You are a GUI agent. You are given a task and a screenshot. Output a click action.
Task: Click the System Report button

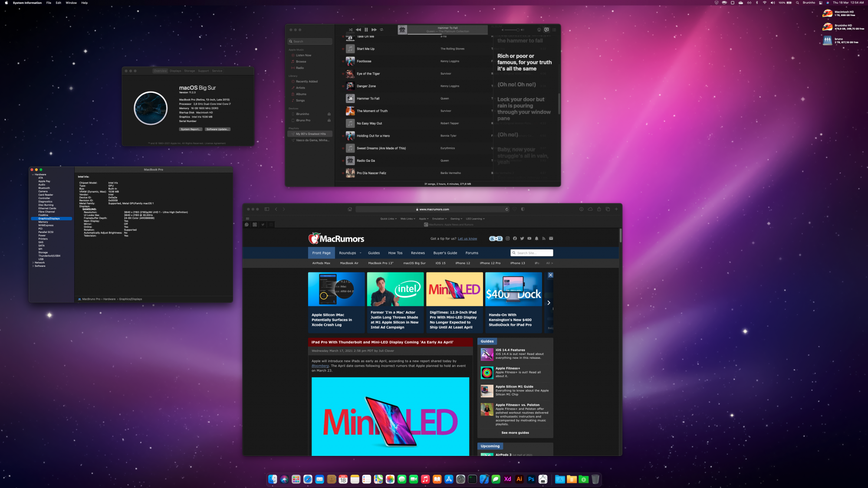[191, 129]
